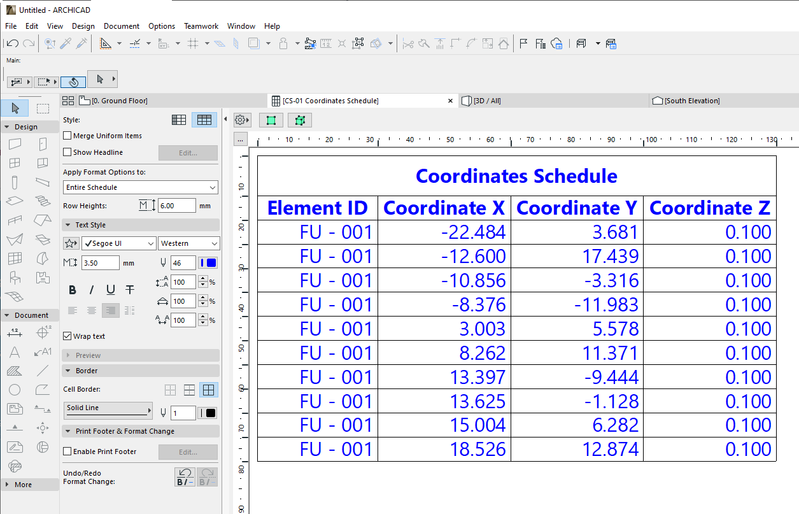
Task: Open the Segoe UI font dropdown
Action: (116, 243)
